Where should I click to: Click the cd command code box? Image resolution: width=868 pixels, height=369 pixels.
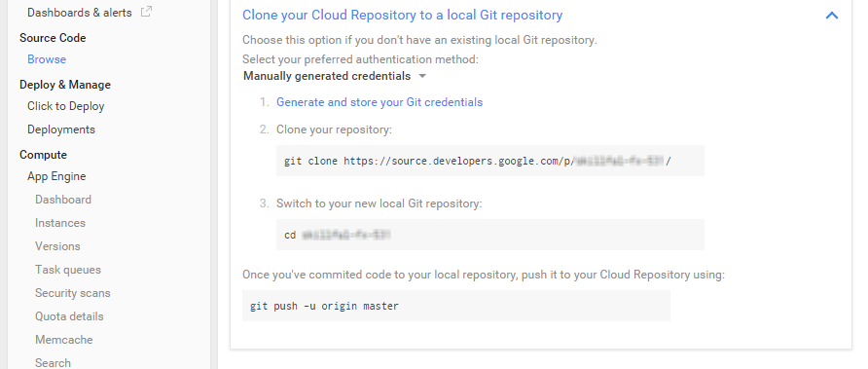point(489,235)
